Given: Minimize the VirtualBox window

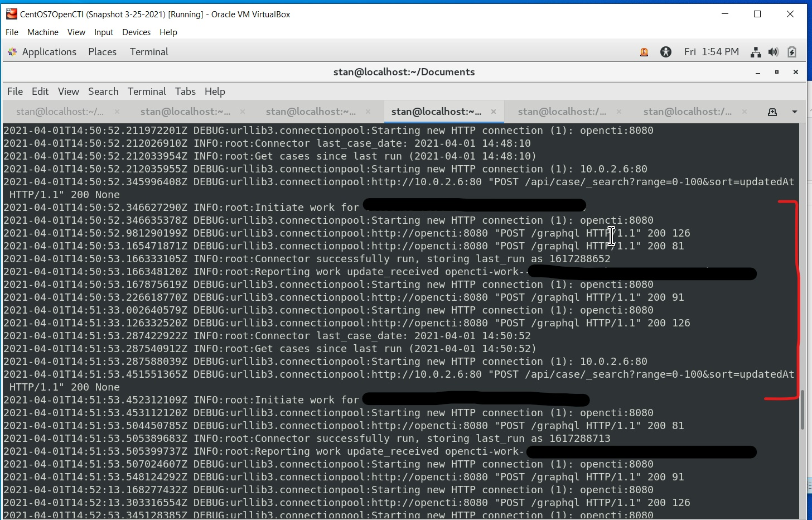Looking at the screenshot, I should coord(725,14).
